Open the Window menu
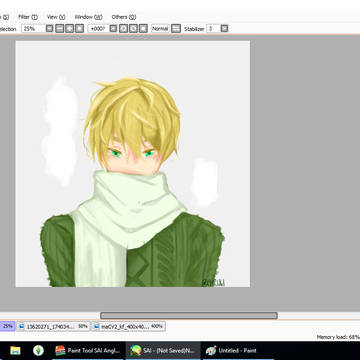 tap(88, 17)
